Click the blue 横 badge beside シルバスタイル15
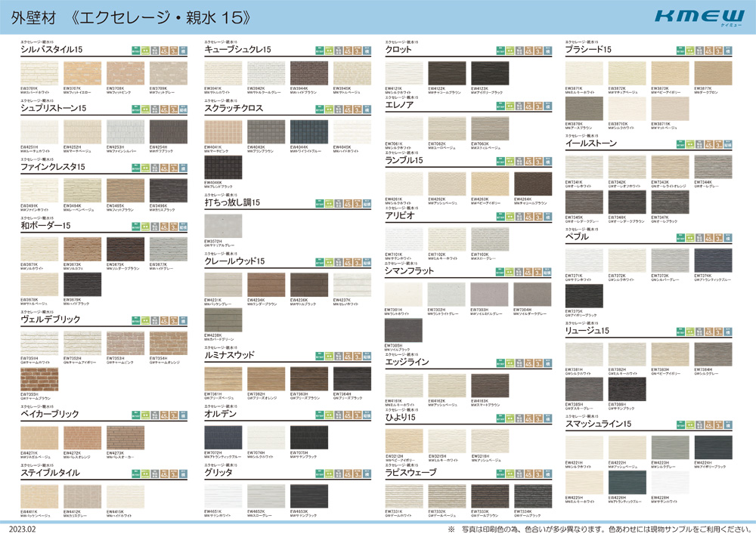The width and height of the screenshot is (756, 534). coord(183,51)
